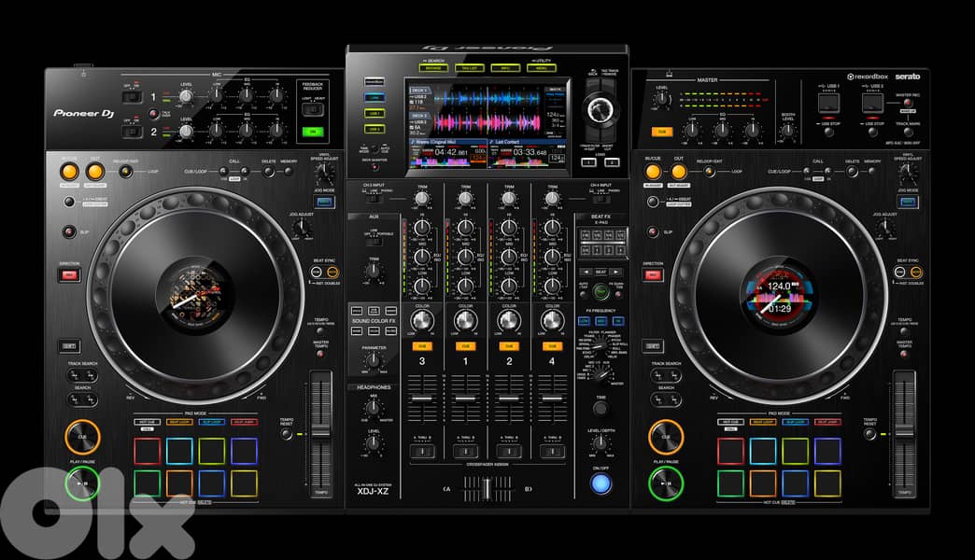Viewport: 975px width, 560px height.
Task: Click the channel 2 volume fader
Action: point(507,399)
